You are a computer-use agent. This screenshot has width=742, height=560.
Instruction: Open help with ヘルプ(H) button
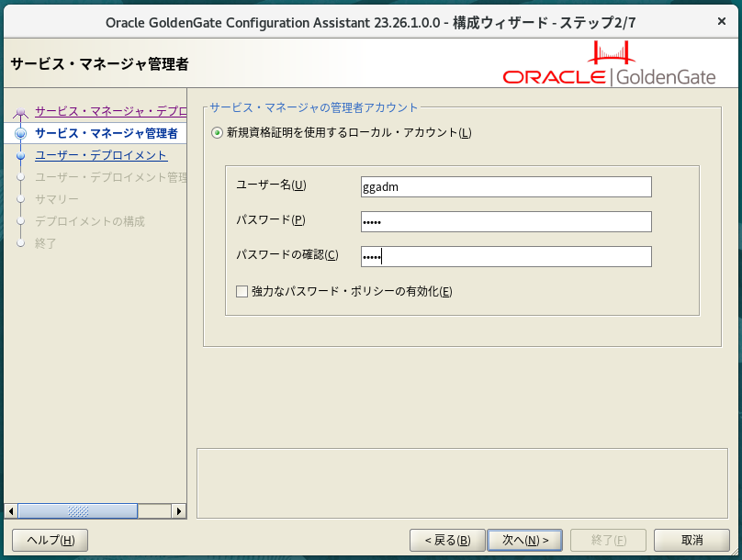[x=50, y=540]
